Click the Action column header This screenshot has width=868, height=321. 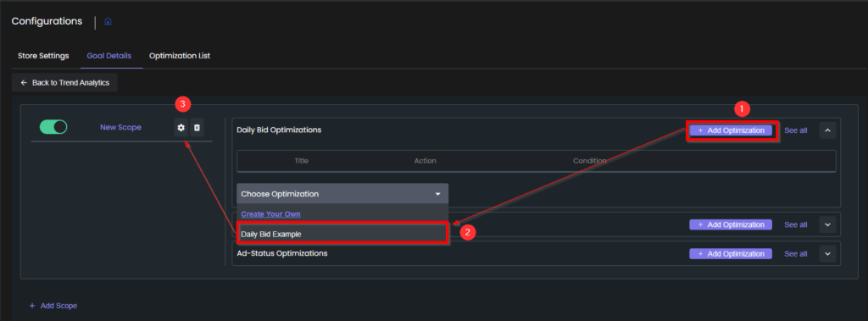click(426, 161)
